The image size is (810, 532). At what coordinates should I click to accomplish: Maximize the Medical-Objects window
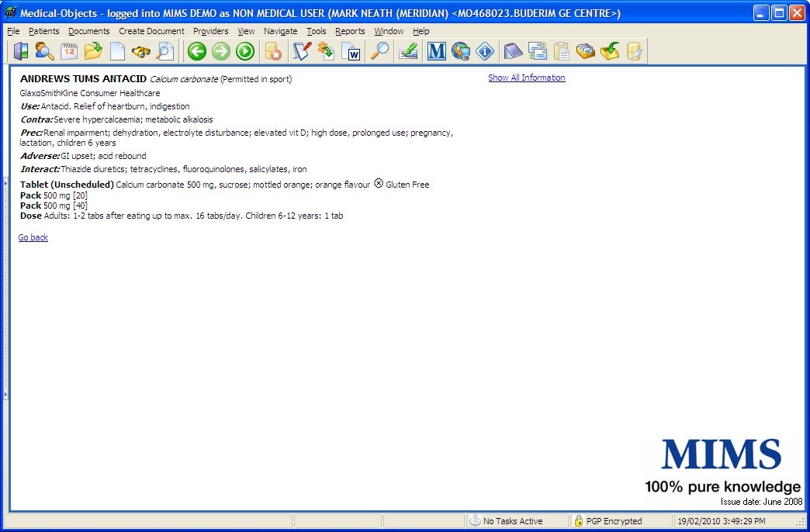[x=779, y=12]
